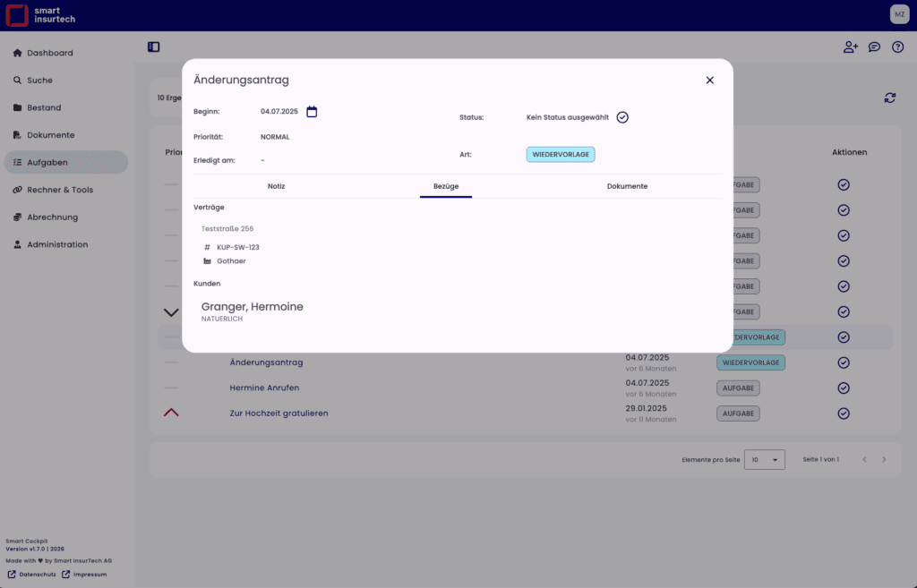The width and height of the screenshot is (917, 588).
Task: Refresh the task list
Action: click(889, 98)
